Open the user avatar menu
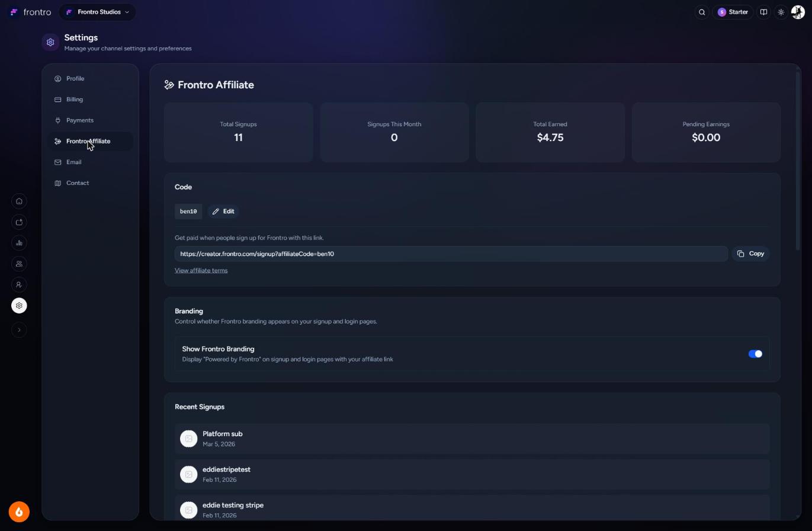The height and width of the screenshot is (531, 812). coord(798,12)
